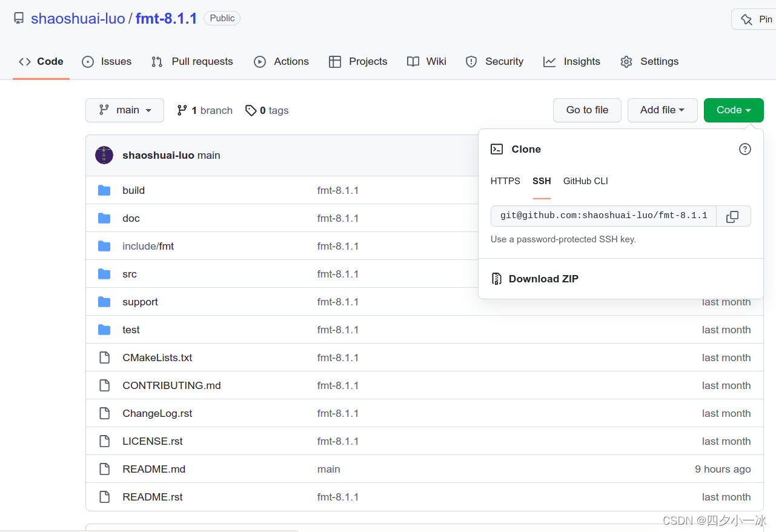This screenshot has width=776, height=532.
Task: Open the CMakeLists.txt file
Action: (x=158, y=357)
